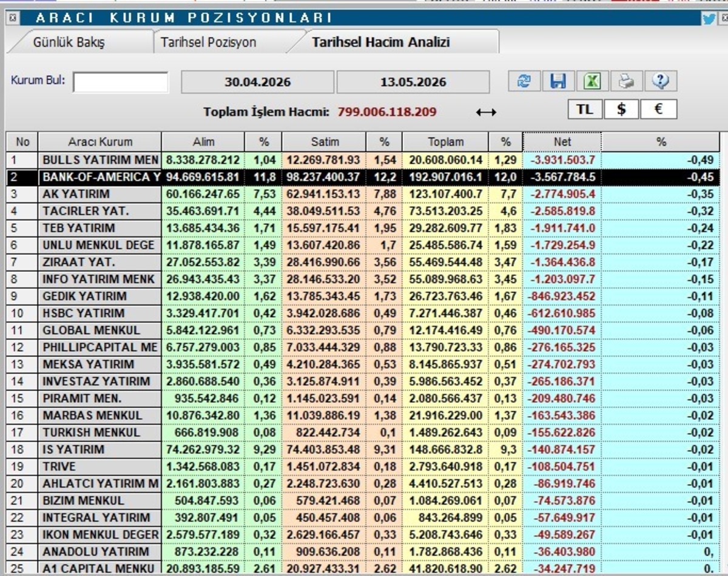
Task: Switch currency to euro
Action: click(x=659, y=110)
